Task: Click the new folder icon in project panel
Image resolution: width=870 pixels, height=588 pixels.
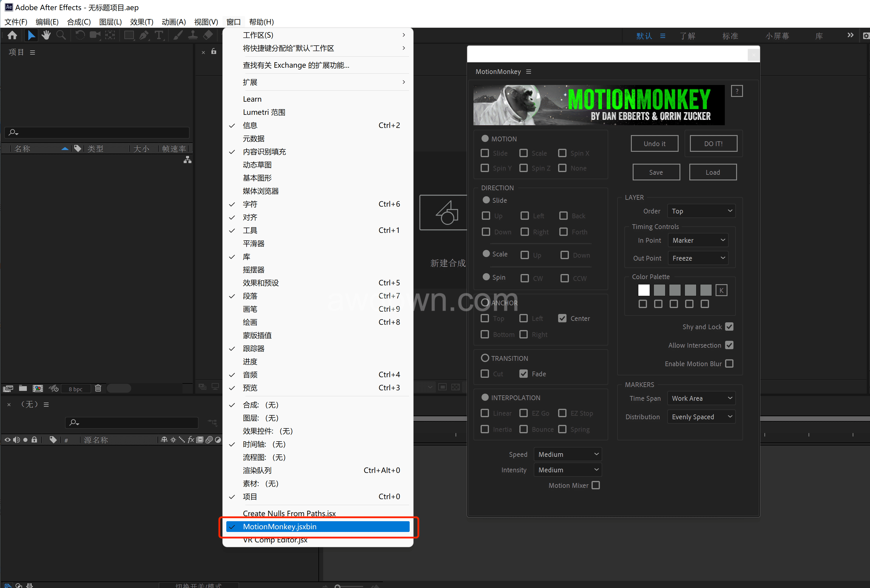Action: coord(23,388)
